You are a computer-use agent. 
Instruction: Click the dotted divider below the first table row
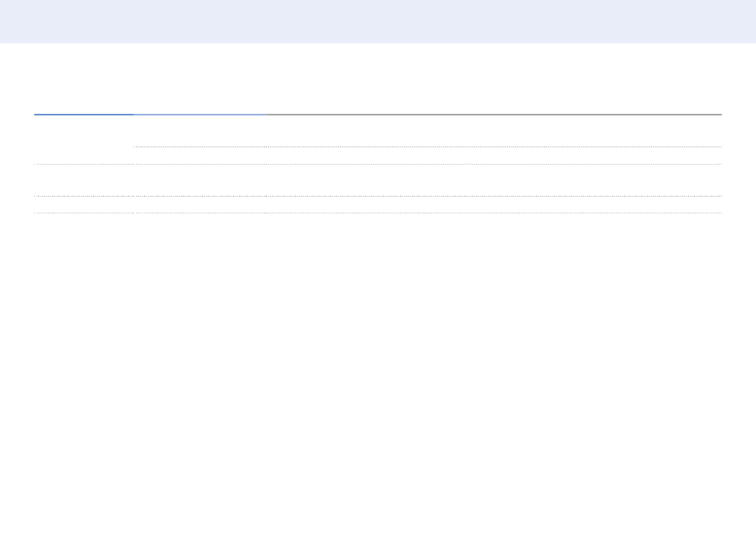427,146
